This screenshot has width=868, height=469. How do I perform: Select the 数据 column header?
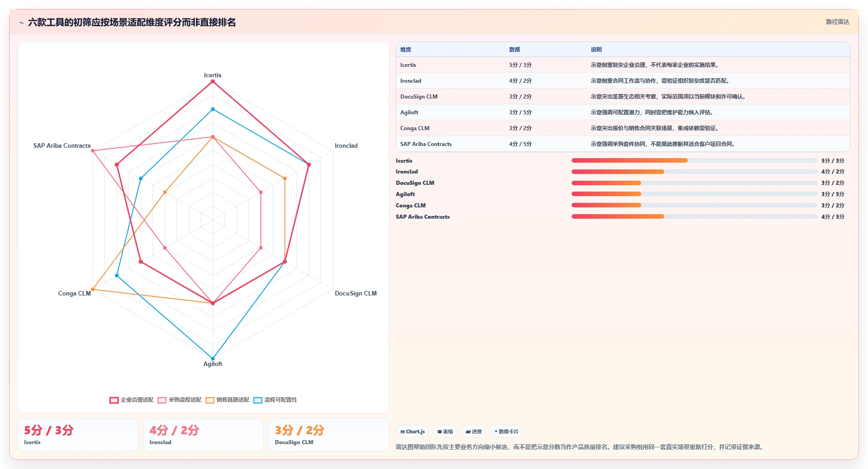(515, 50)
